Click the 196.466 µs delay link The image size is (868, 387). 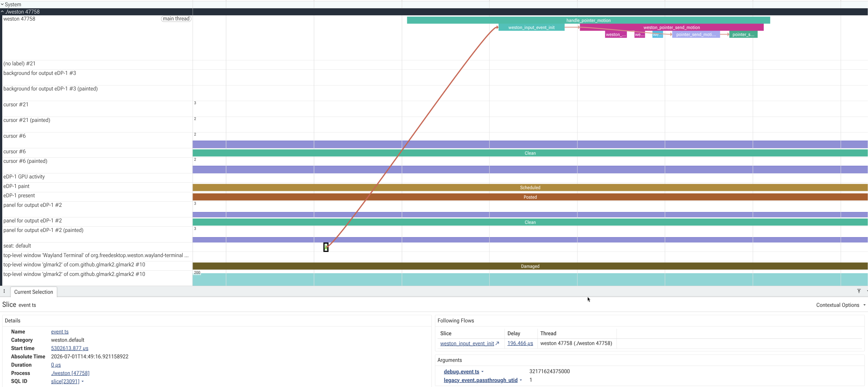[x=520, y=343]
